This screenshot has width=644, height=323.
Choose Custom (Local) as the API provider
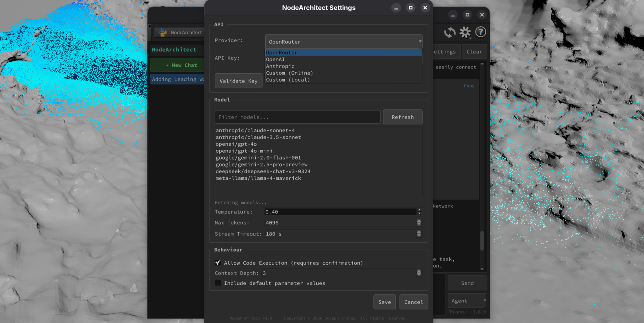(x=288, y=80)
